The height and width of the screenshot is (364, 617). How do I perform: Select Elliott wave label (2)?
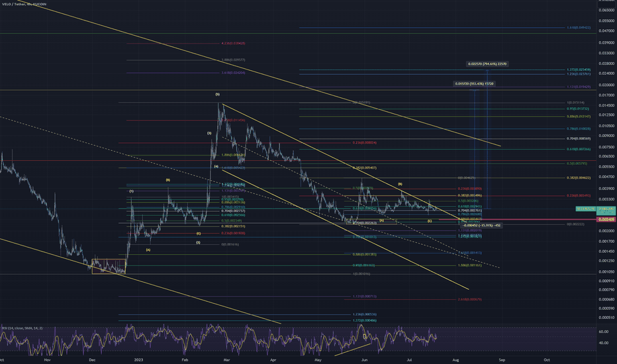(x=198, y=243)
